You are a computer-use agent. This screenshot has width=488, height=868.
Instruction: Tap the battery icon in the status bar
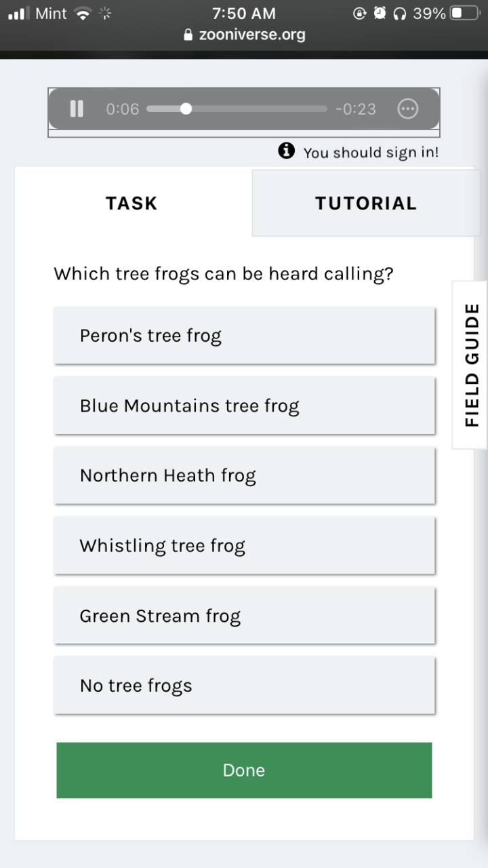[x=465, y=14]
